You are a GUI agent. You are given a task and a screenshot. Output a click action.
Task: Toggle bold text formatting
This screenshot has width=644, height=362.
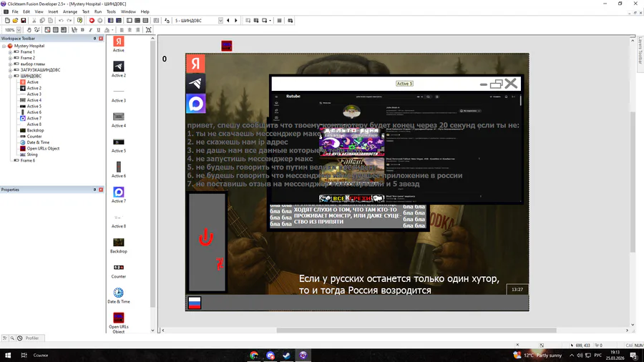pyautogui.click(x=82, y=30)
